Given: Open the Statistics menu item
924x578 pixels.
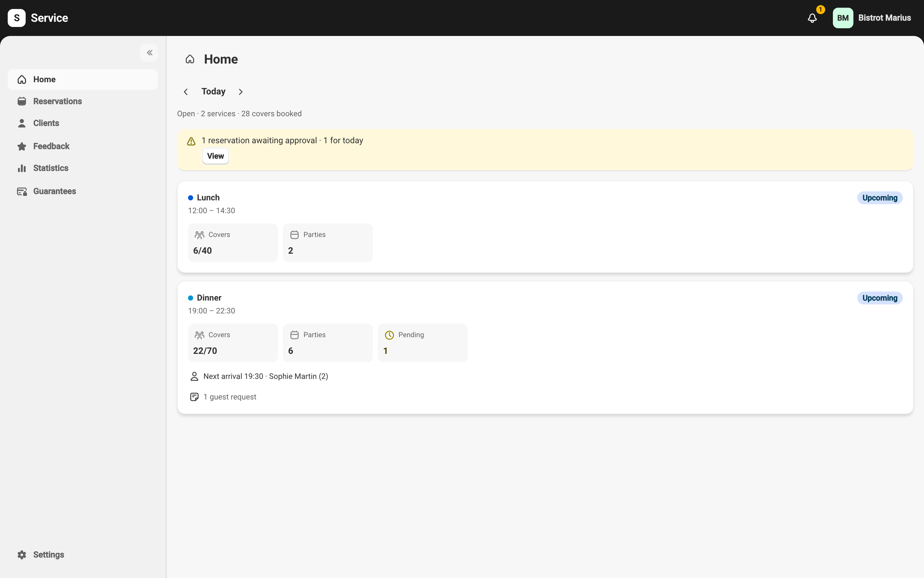Looking at the screenshot, I should (82, 168).
